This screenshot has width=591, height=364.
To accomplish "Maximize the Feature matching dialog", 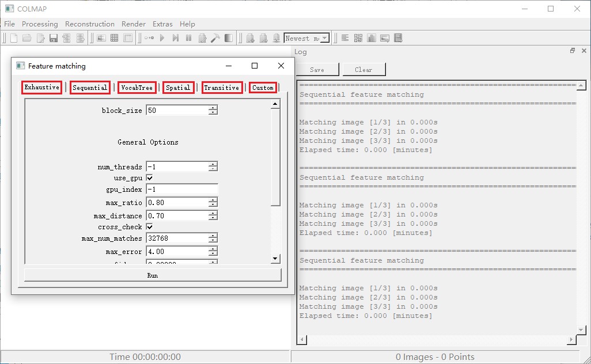I will (255, 66).
